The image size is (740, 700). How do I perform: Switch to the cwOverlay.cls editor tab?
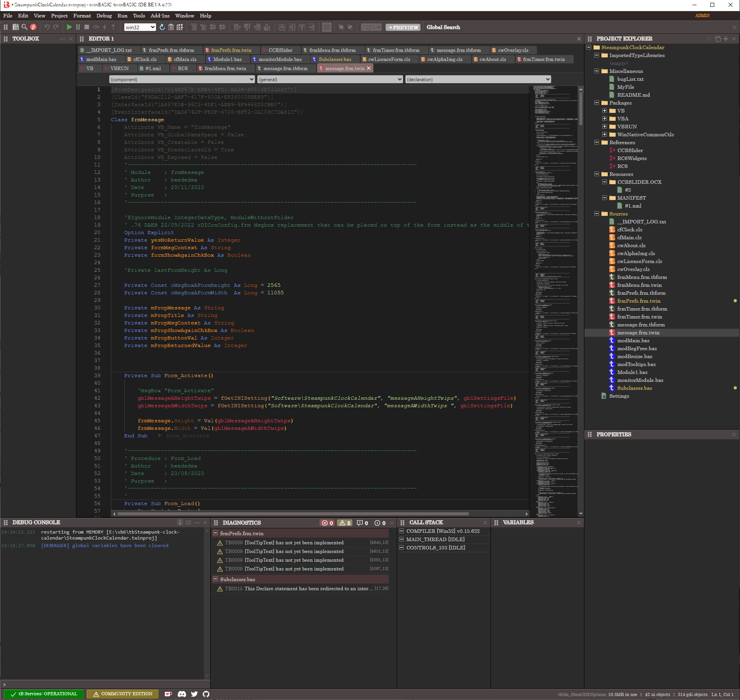[x=513, y=50]
